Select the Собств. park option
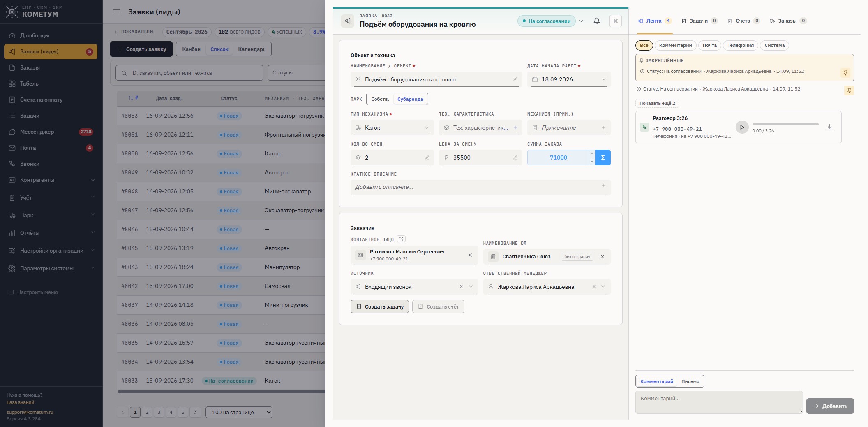Image resolution: width=868 pixels, height=427 pixels. pos(380,99)
